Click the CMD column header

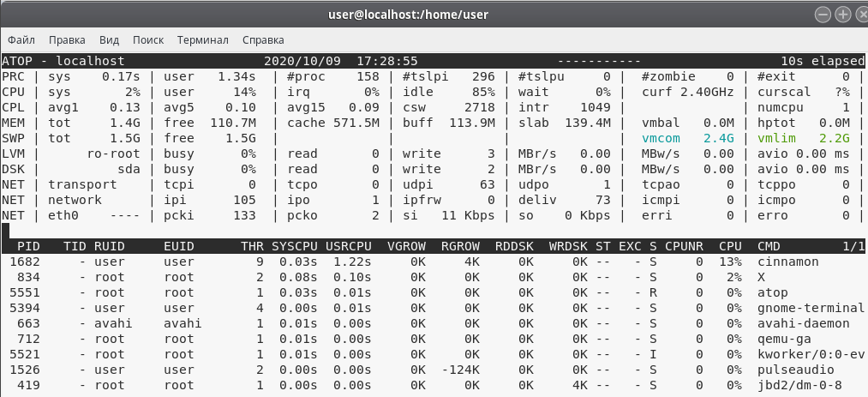[769, 246]
